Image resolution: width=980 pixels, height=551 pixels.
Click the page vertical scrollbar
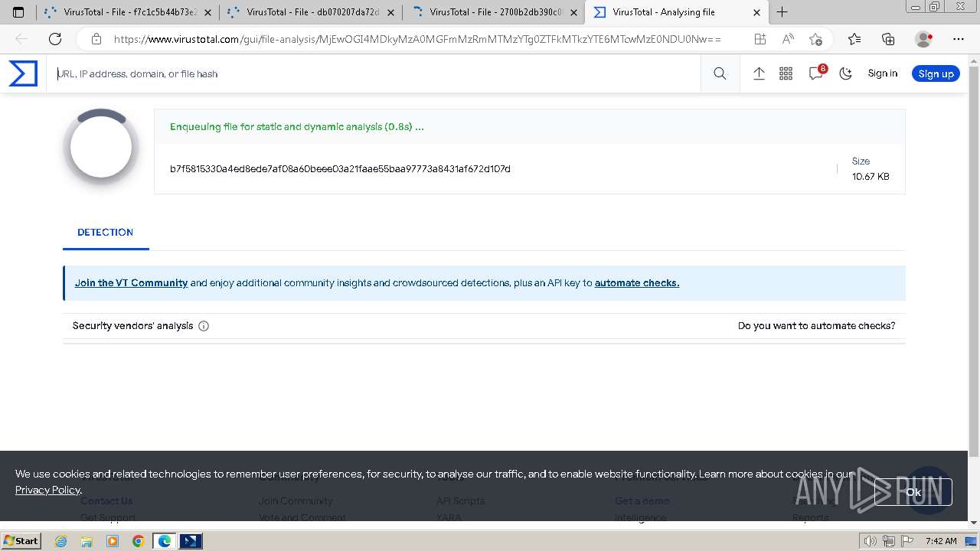(x=974, y=260)
